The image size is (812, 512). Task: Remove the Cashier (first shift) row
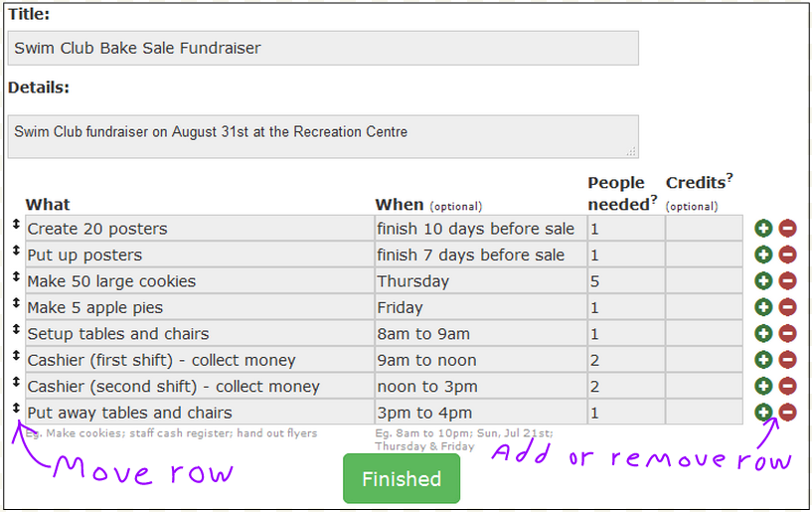tap(787, 360)
